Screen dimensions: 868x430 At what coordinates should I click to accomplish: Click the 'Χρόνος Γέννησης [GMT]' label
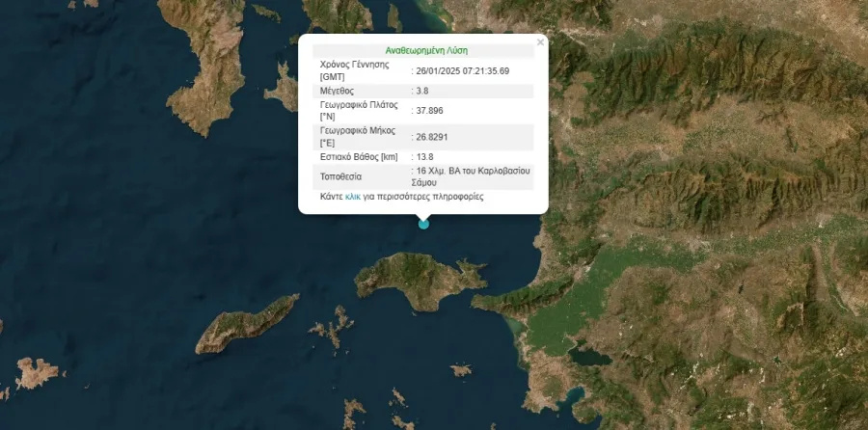354,70
